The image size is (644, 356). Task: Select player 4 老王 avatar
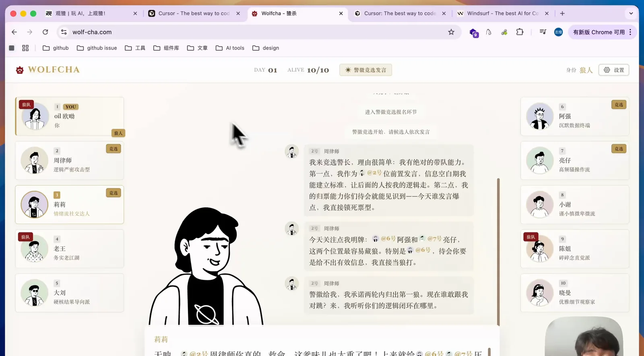click(34, 249)
